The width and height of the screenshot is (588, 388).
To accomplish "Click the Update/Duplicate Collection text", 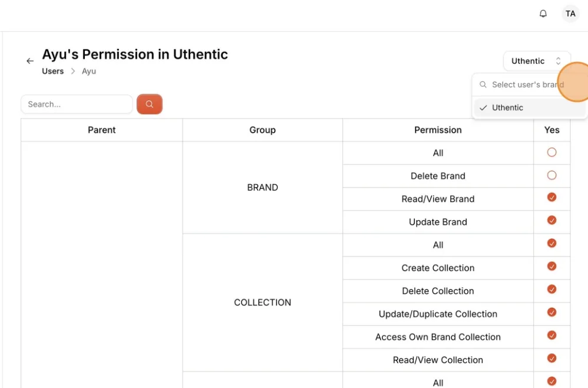I will click(x=438, y=314).
